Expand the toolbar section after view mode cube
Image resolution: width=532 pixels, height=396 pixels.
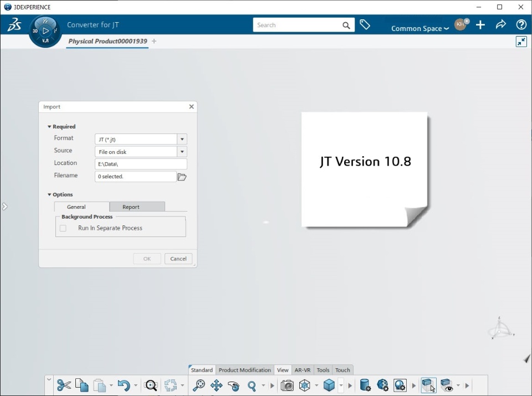(x=350, y=385)
